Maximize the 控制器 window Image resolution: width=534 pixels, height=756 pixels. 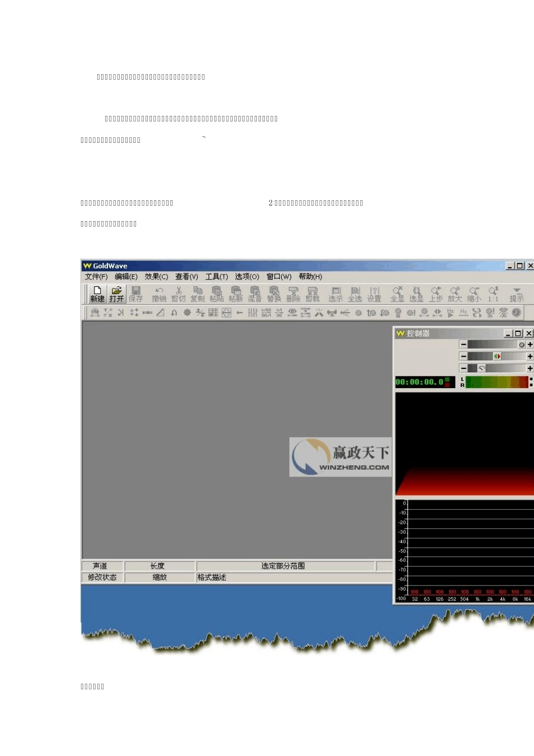(x=518, y=333)
